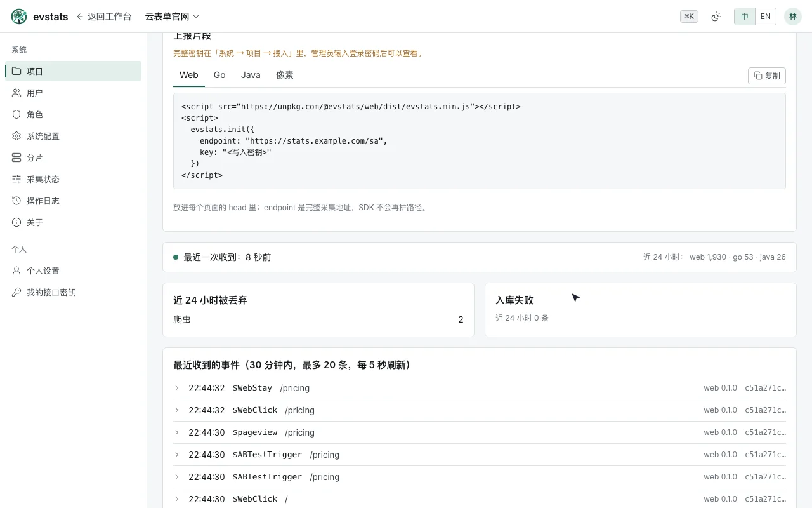This screenshot has height=508, width=812.
Task: Open 角色 via its shield icon
Action: click(x=16, y=114)
